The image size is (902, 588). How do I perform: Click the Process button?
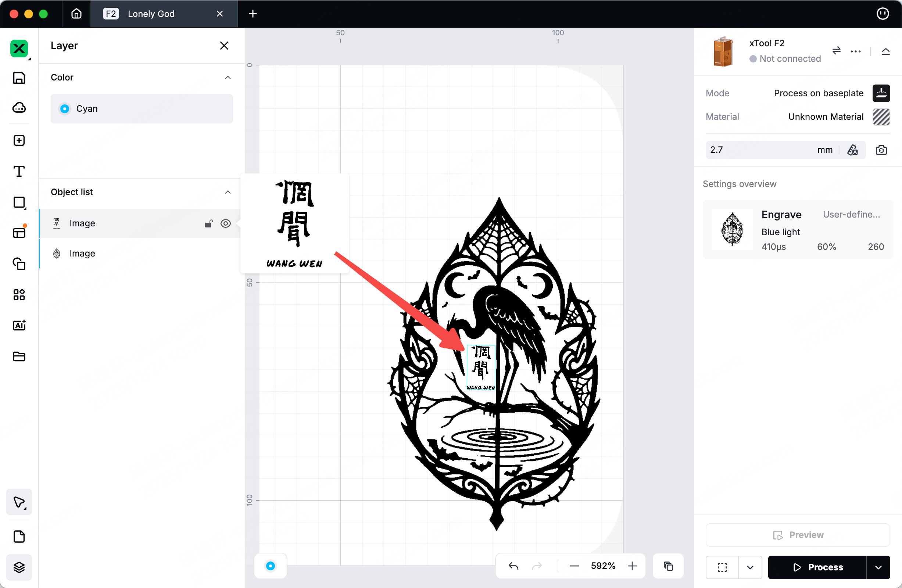[x=817, y=567]
